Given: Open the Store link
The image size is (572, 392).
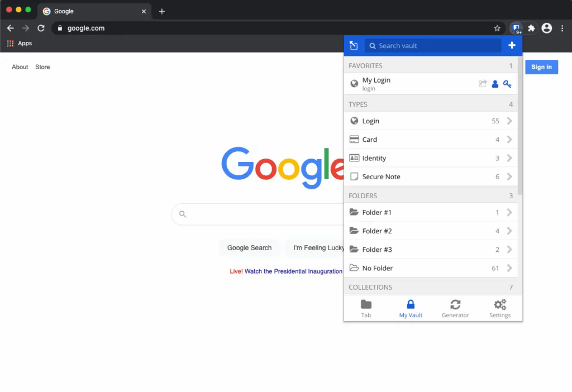Looking at the screenshot, I should (x=42, y=67).
